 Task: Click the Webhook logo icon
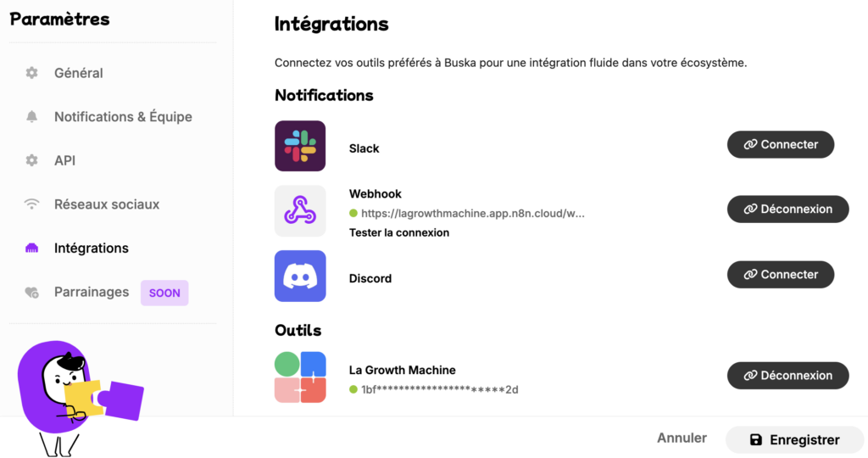(x=300, y=211)
